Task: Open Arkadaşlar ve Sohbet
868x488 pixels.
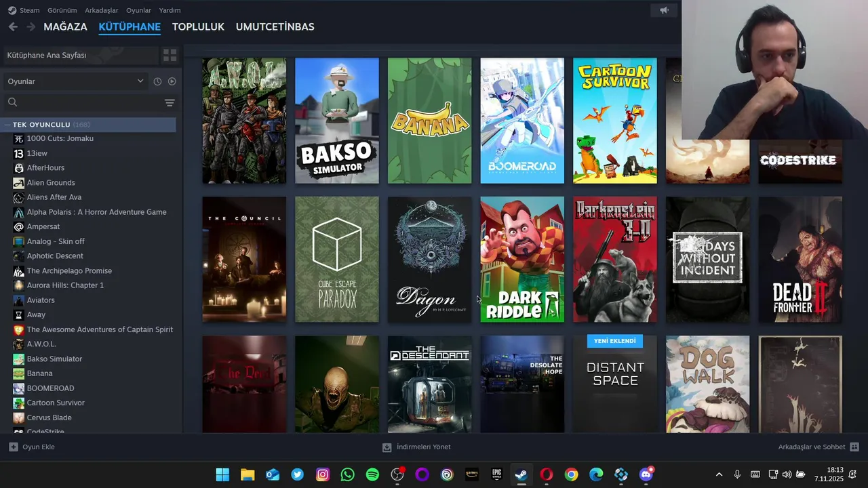Action: point(818,447)
